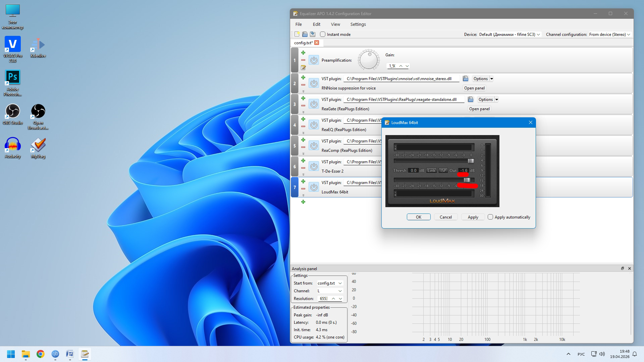
Task: Expand Channel configuration dropdown
Action: tap(610, 34)
